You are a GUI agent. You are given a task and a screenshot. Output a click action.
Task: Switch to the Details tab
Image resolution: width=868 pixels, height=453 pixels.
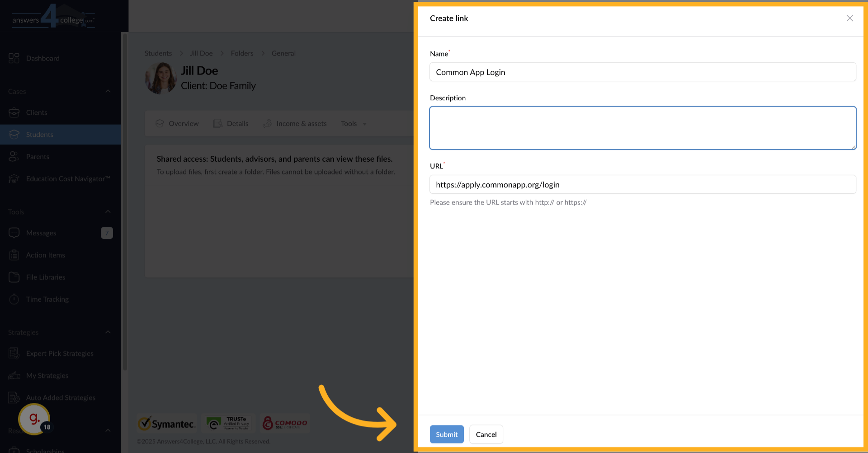click(x=237, y=123)
